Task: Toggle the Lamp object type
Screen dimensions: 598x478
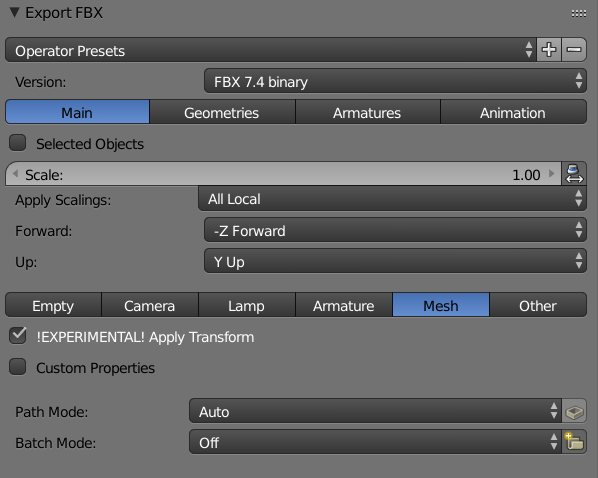Action: 247,305
